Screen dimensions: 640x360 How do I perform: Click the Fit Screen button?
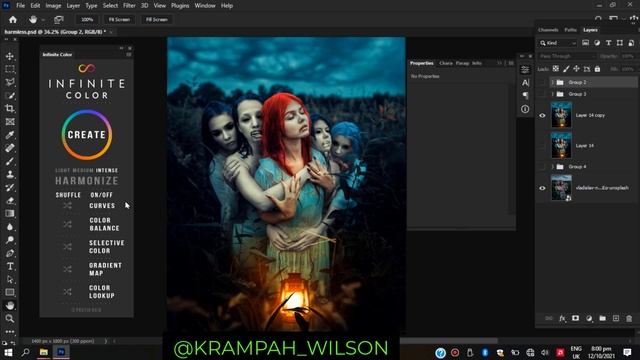tap(119, 20)
